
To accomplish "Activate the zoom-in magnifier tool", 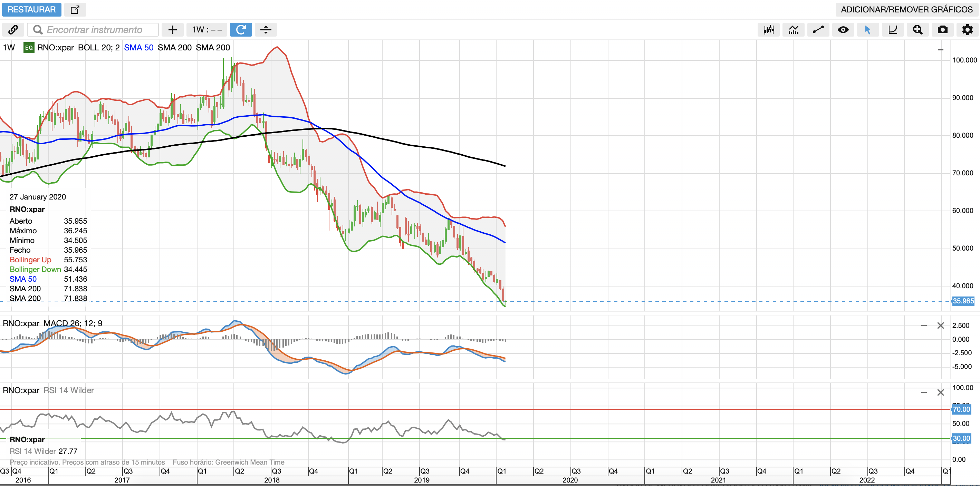I will coord(917,30).
